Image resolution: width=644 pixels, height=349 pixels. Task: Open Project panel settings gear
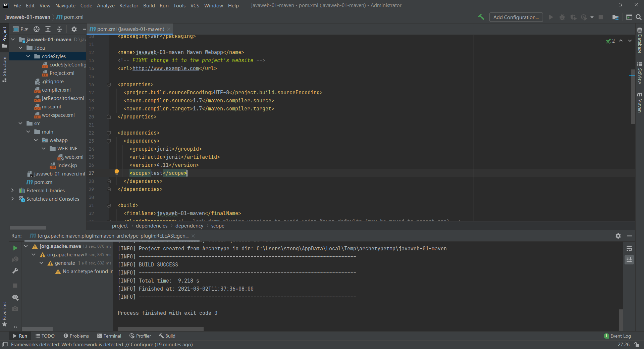74,29
